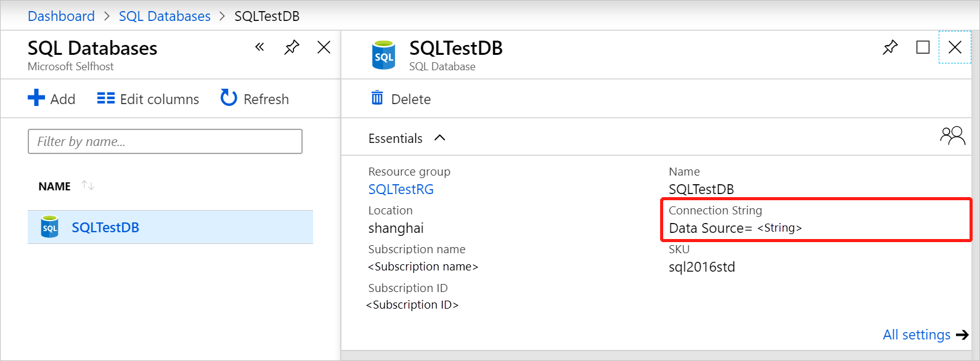Viewport: 980px width, 361px height.
Task: Collapse the SQL Databases blade with double chevron
Action: [x=259, y=47]
